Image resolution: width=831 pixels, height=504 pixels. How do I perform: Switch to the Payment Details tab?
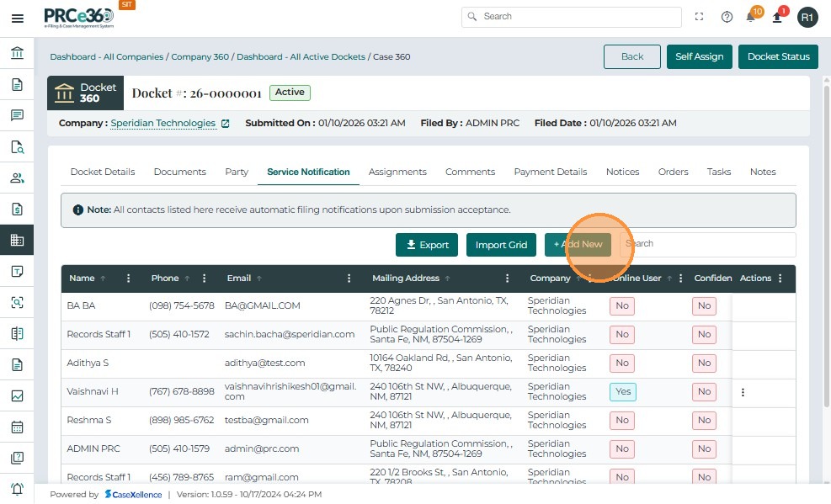point(550,172)
